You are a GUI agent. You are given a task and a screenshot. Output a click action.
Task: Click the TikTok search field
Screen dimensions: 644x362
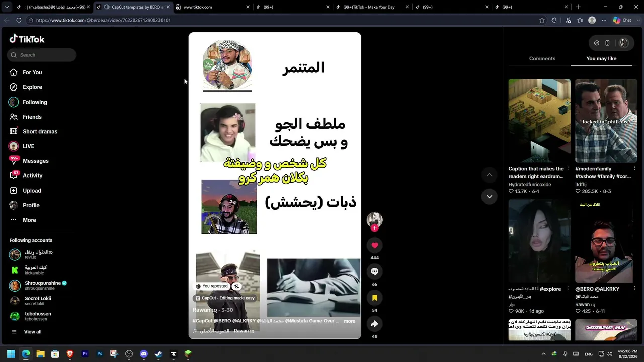[x=42, y=55]
